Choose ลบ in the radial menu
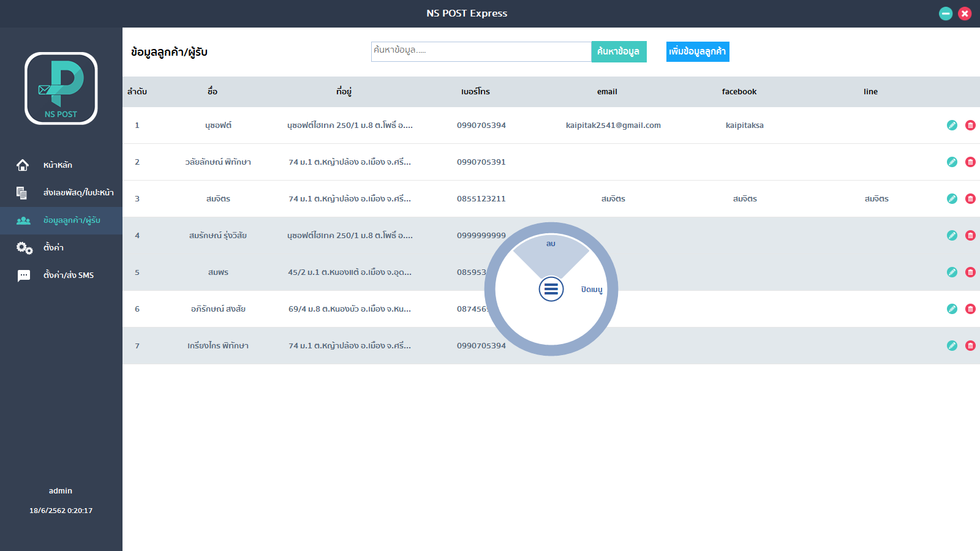Image resolution: width=980 pixels, height=551 pixels. click(551, 244)
